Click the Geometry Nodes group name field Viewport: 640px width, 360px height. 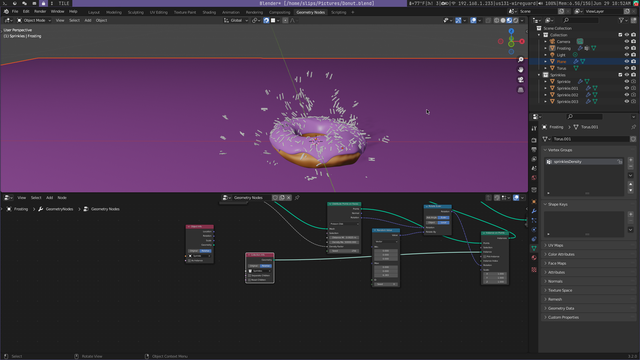(x=252, y=198)
